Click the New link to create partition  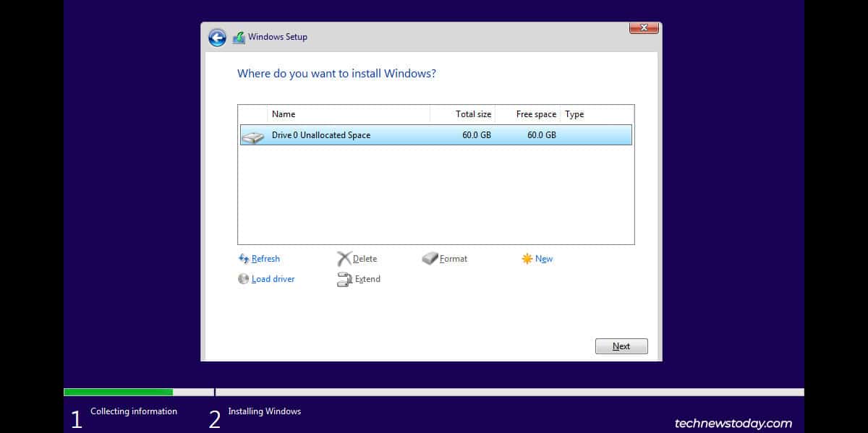point(542,258)
